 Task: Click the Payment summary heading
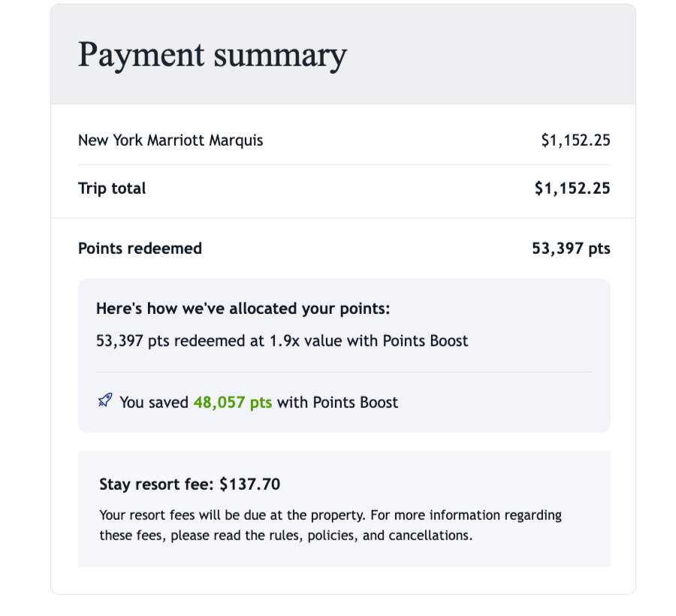pos(212,55)
